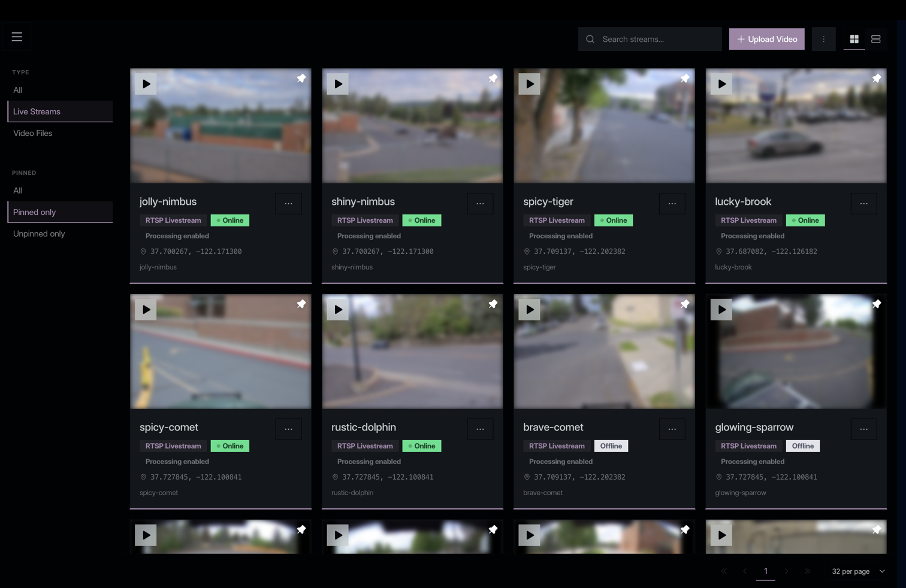This screenshot has width=906, height=588.
Task: Unpin the spicy-comet stream
Action: click(301, 304)
